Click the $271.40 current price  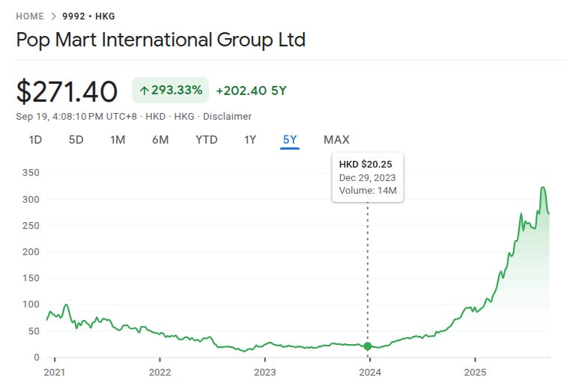tap(67, 92)
